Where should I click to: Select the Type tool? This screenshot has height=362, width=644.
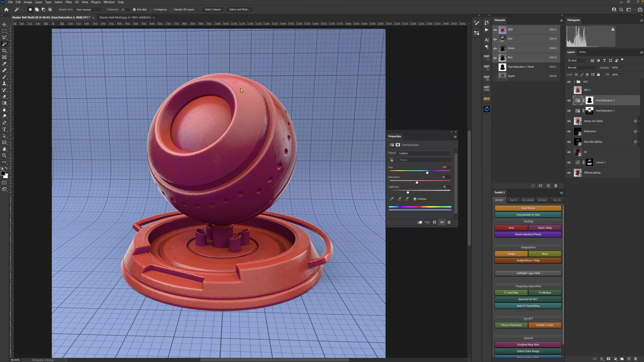4,129
